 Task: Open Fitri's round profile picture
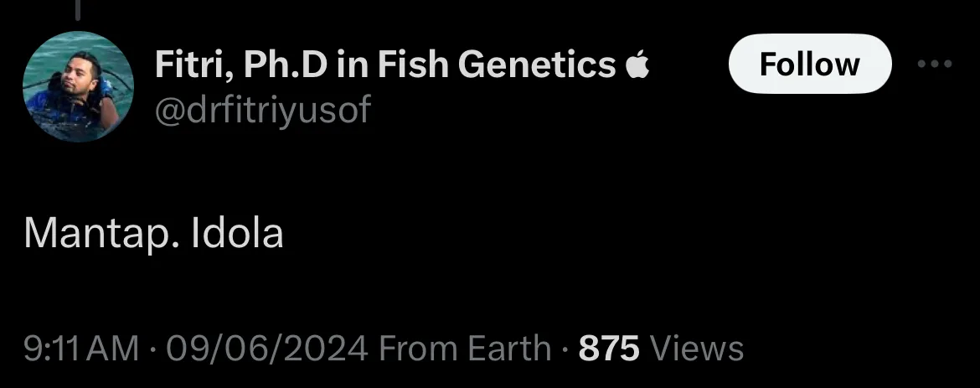click(78, 86)
